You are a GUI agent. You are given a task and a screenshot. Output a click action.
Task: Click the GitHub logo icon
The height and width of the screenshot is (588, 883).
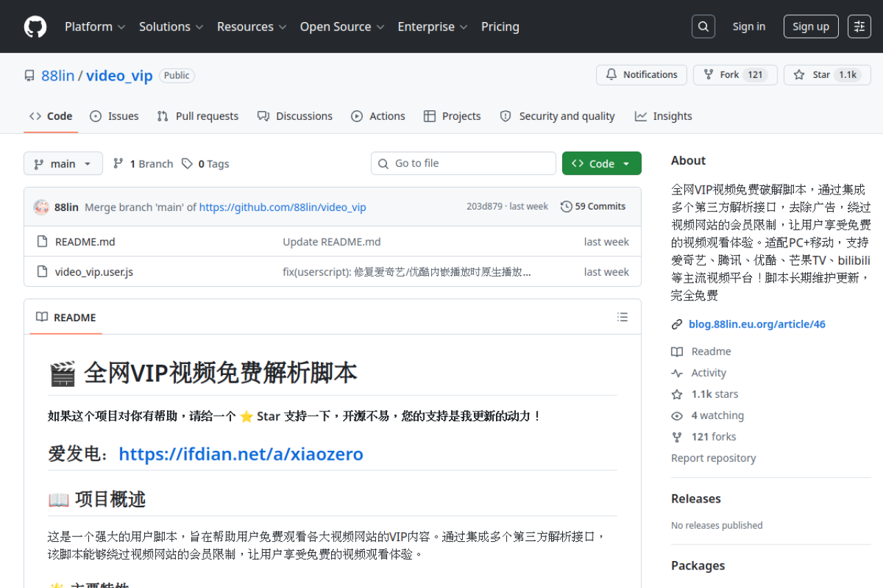point(34,26)
